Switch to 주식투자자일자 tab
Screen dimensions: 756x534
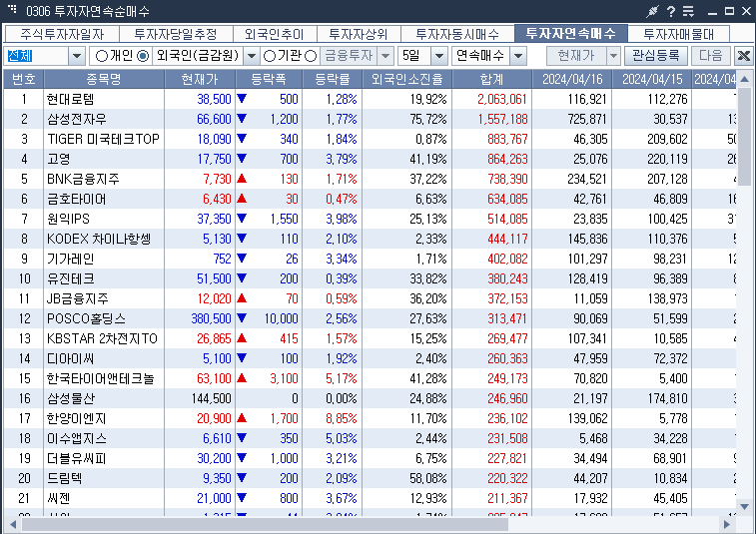(x=62, y=34)
